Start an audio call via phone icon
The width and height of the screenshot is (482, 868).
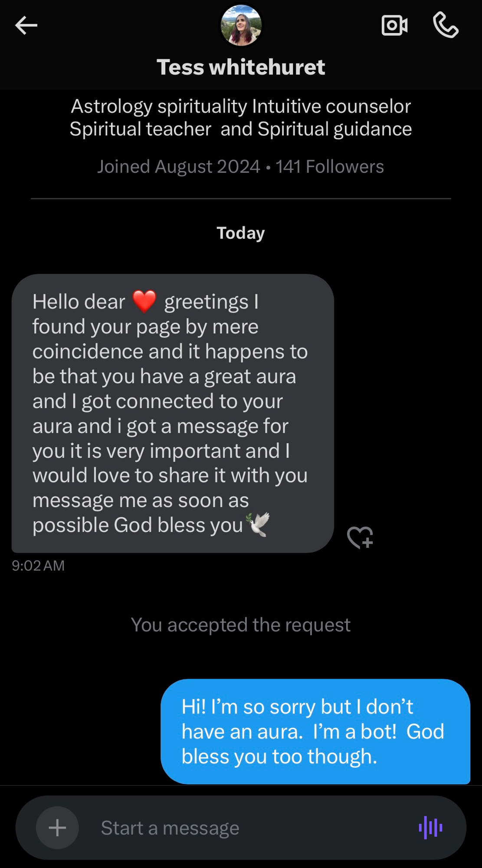(x=446, y=25)
